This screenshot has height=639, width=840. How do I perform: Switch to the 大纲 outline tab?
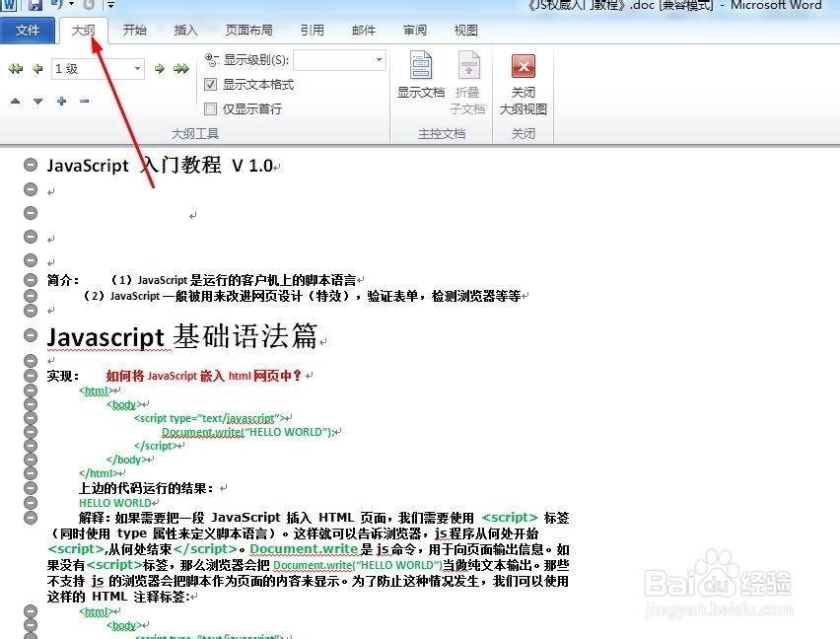pos(84,31)
